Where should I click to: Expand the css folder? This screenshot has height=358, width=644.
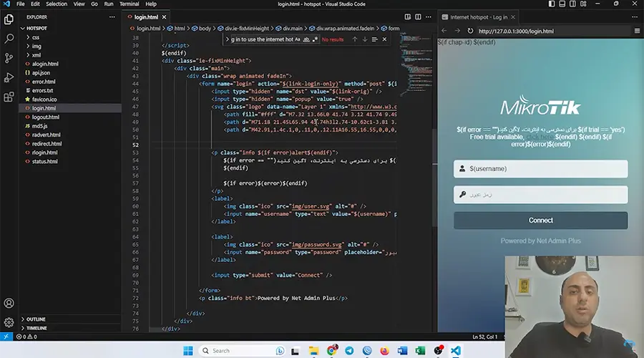(70, 37)
